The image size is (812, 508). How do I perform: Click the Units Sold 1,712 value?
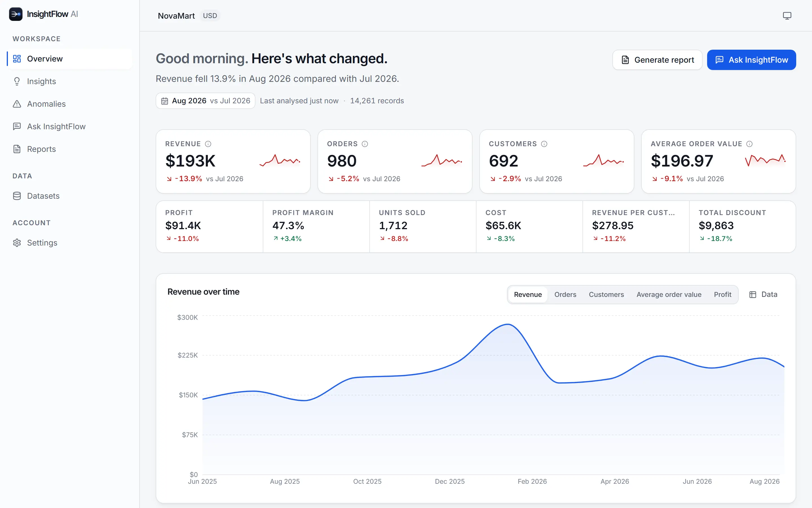pos(393,225)
